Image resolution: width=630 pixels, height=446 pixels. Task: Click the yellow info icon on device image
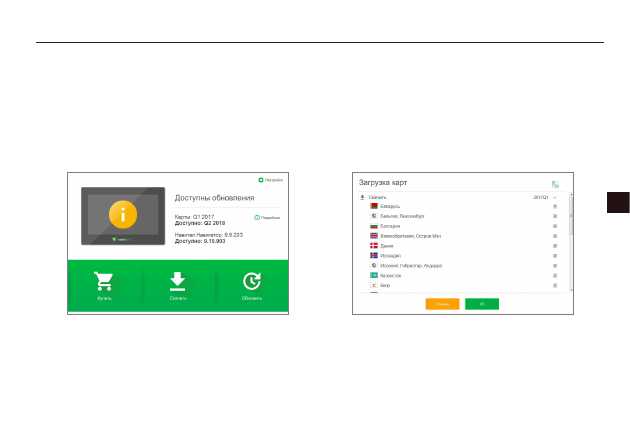tap(123, 215)
